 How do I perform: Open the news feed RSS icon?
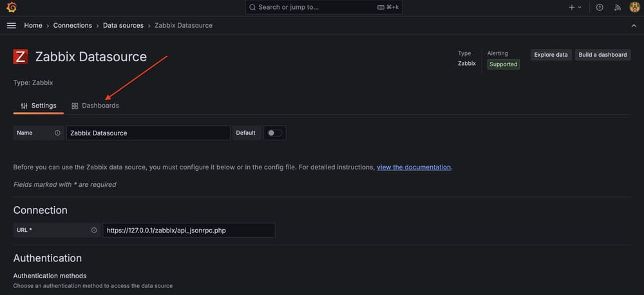tap(618, 7)
